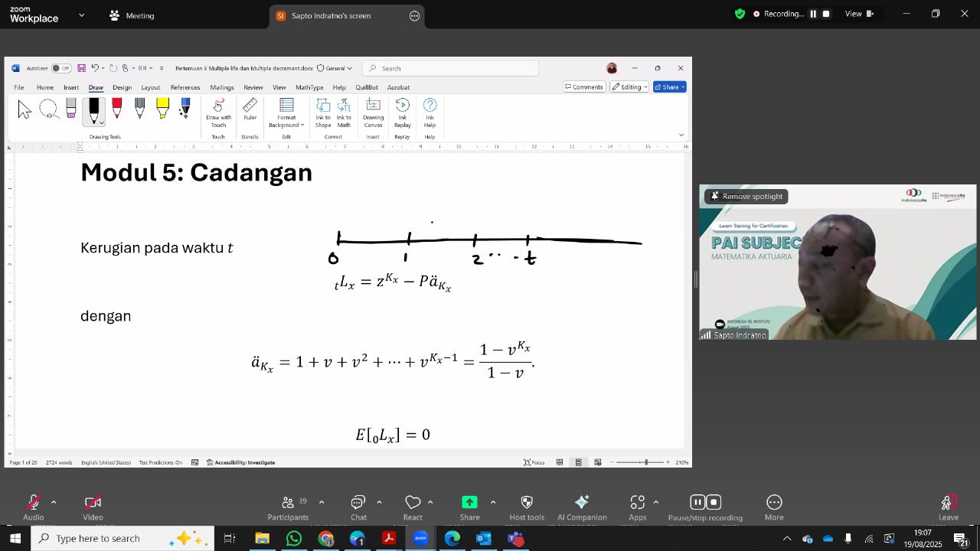Open Ink to Math converter
Viewport: 980px width, 551px height.
tap(344, 112)
